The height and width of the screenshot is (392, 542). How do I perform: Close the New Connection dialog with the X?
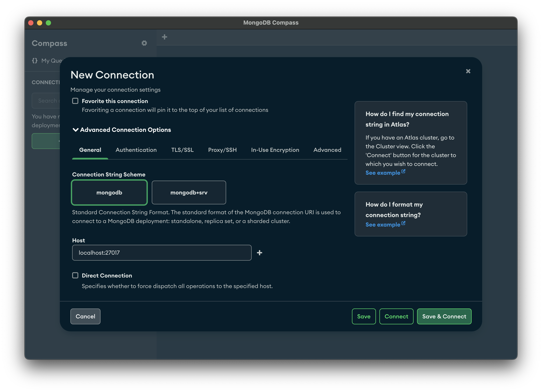coord(468,71)
